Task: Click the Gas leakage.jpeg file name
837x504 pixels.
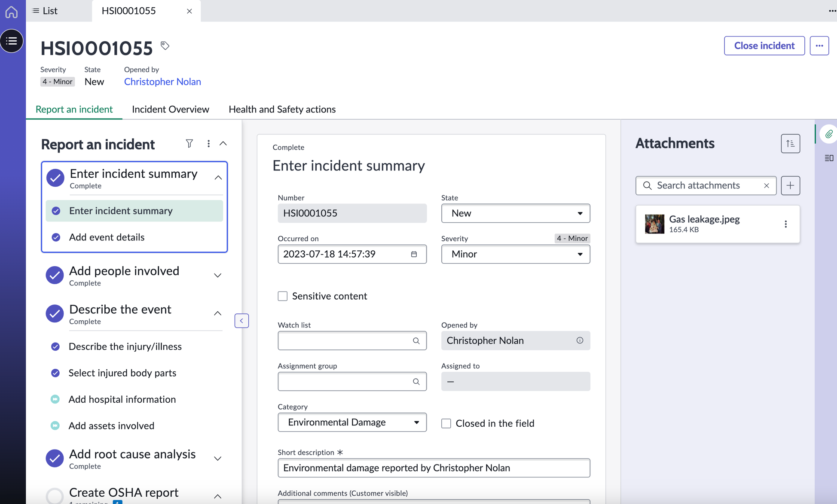Action: [704, 219]
